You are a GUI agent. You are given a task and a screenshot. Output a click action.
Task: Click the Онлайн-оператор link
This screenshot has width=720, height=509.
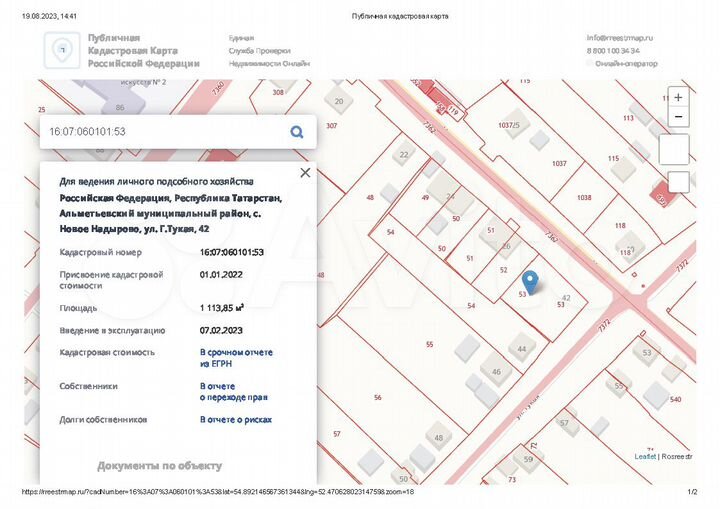click(x=626, y=63)
